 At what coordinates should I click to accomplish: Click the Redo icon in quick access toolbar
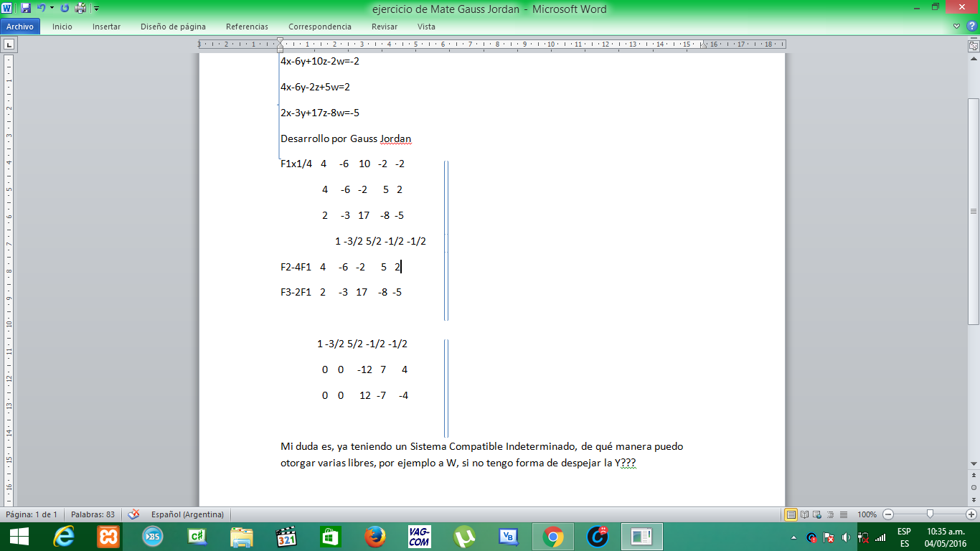(x=65, y=9)
